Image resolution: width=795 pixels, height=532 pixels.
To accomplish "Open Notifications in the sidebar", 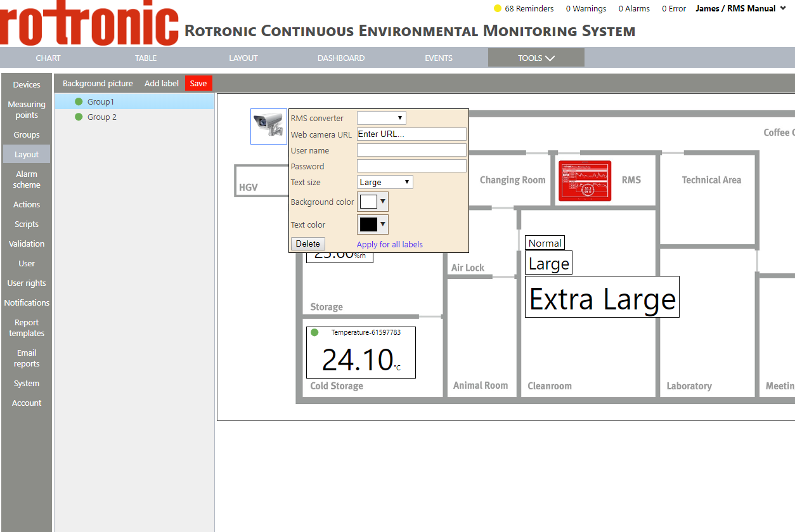I will coord(27,302).
